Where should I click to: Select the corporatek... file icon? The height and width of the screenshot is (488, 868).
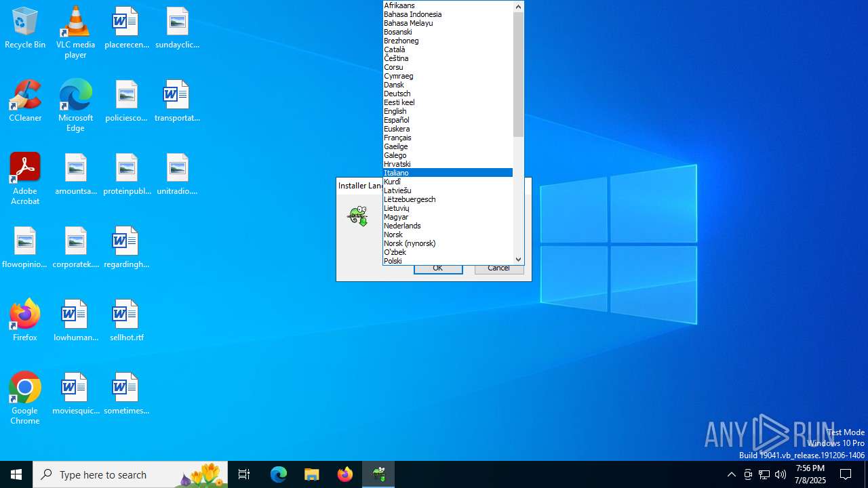75,248
